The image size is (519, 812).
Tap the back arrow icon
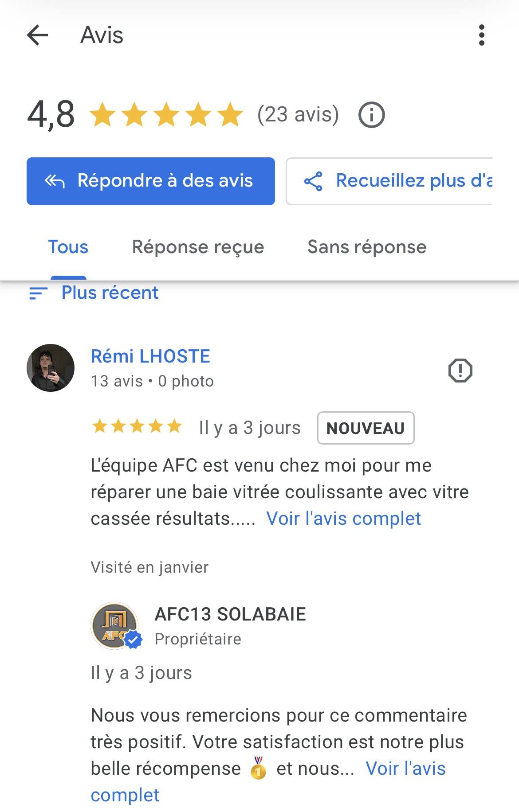pos(37,35)
